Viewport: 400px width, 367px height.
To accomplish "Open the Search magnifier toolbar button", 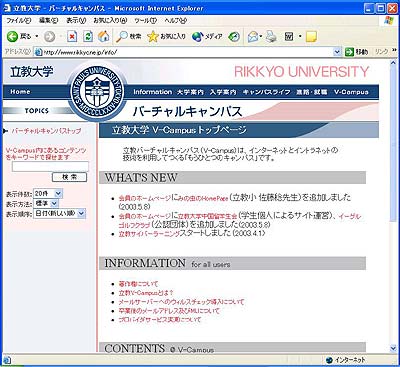I will coord(128,36).
